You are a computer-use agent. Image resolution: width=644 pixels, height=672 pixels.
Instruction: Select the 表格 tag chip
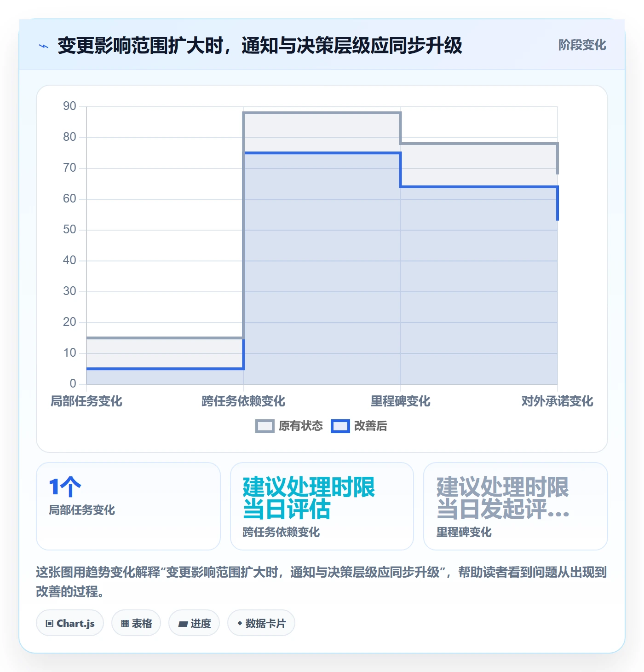pos(136,623)
